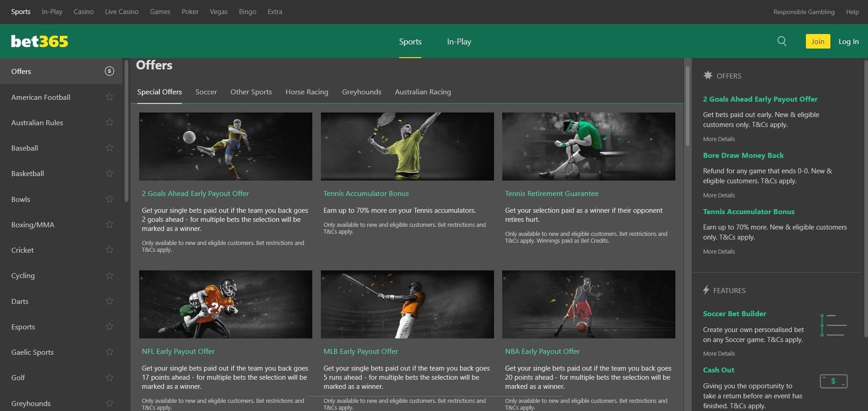The width and height of the screenshot is (868, 411).
Task: Click the NFL players offer image
Action: 226,304
